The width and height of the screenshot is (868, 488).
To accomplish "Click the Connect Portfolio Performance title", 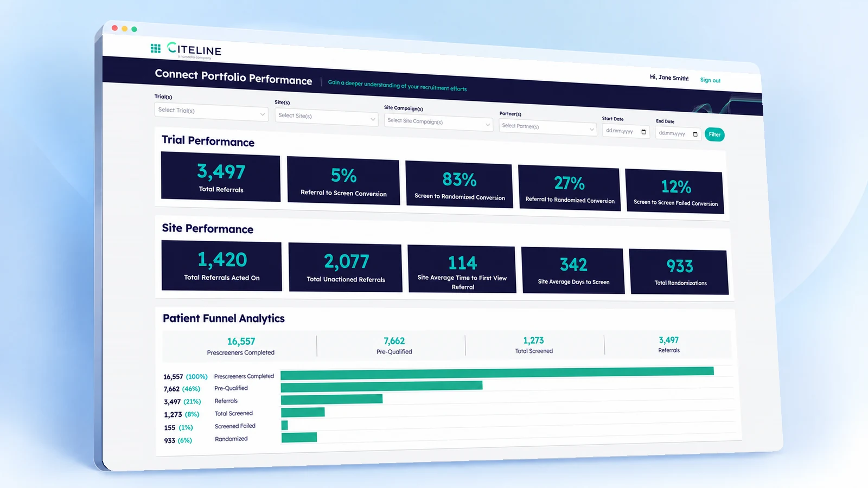I will point(233,77).
